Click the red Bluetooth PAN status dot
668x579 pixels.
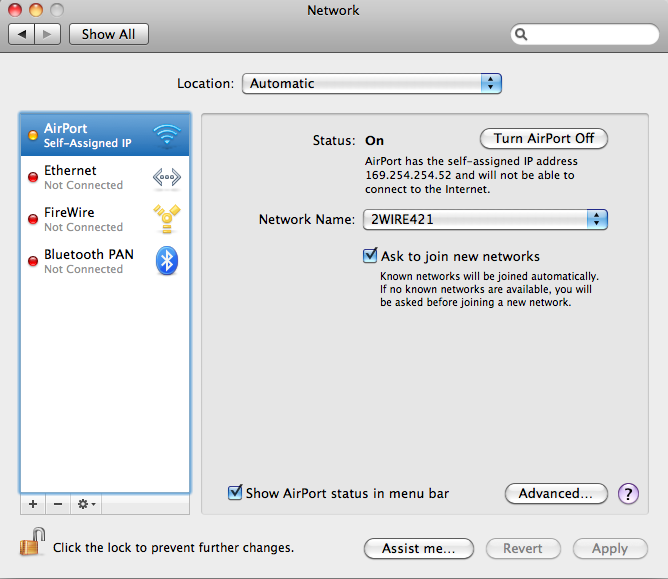[33, 261]
